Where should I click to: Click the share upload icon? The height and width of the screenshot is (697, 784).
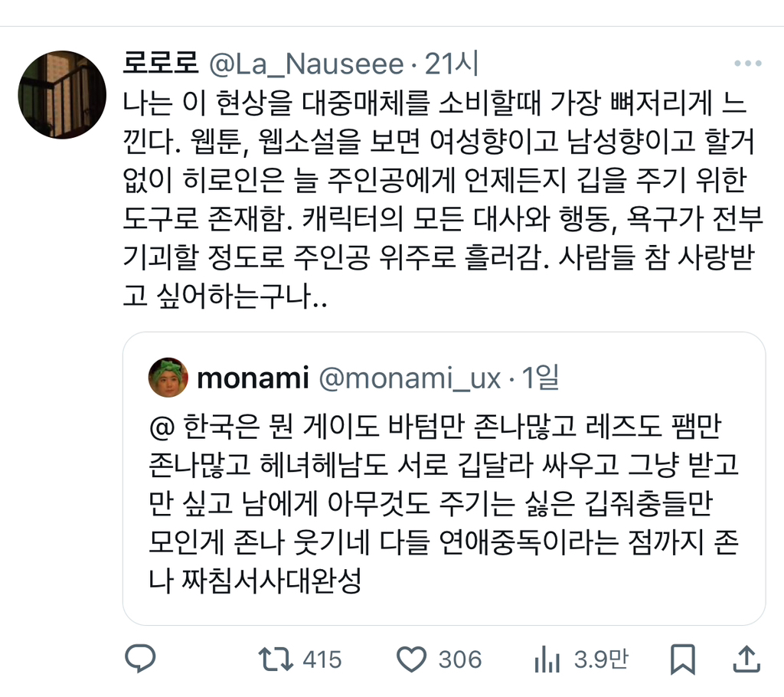coord(746,658)
